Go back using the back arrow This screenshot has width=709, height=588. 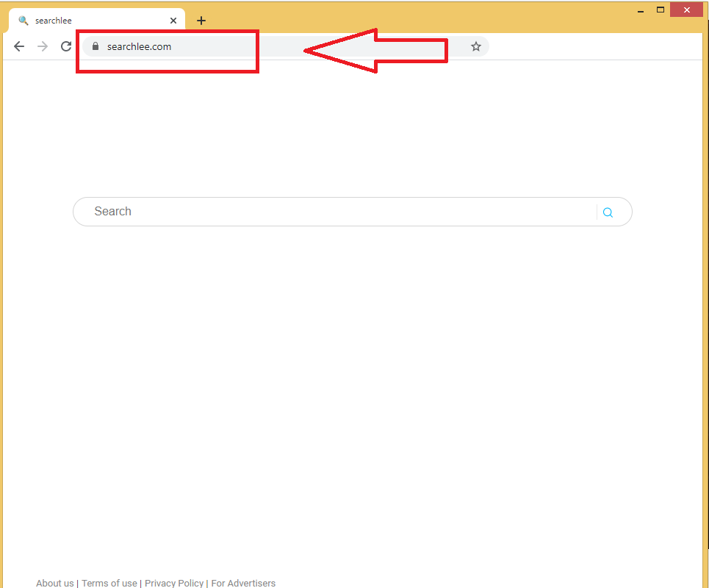pyautogui.click(x=19, y=46)
